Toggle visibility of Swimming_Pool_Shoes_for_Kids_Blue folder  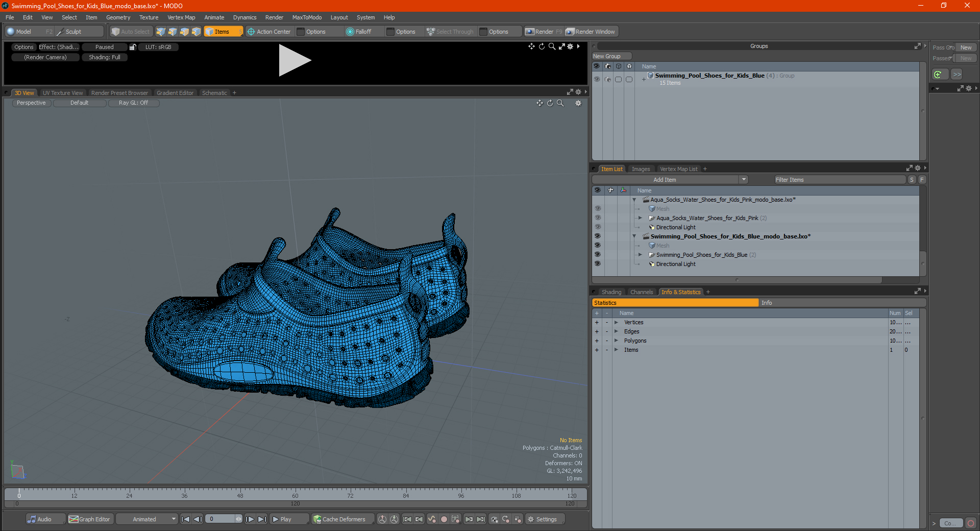click(x=597, y=255)
